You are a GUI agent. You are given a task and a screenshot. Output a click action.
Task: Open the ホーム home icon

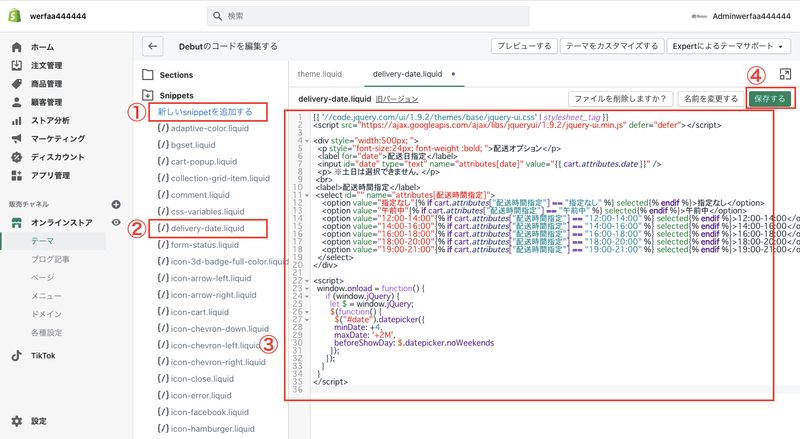16,47
